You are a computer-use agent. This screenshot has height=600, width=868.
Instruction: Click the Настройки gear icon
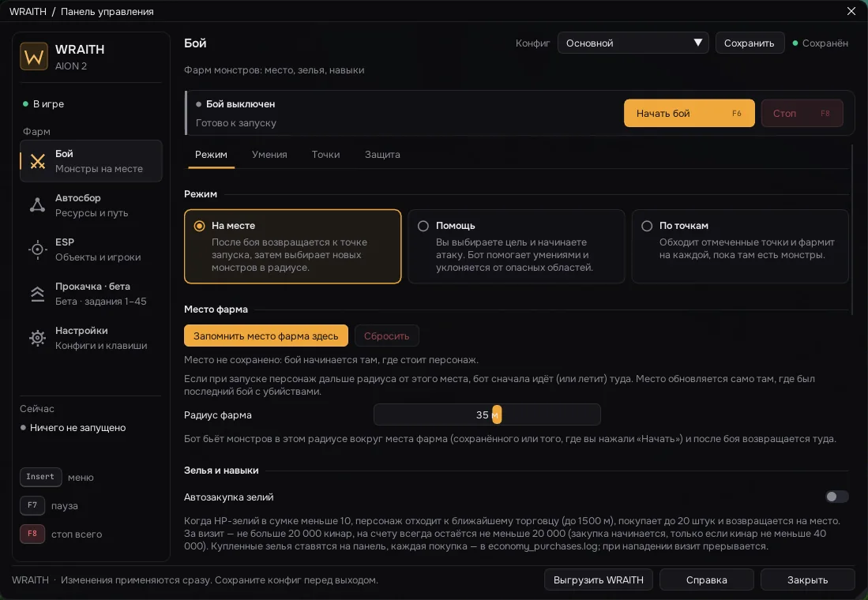[x=38, y=338]
